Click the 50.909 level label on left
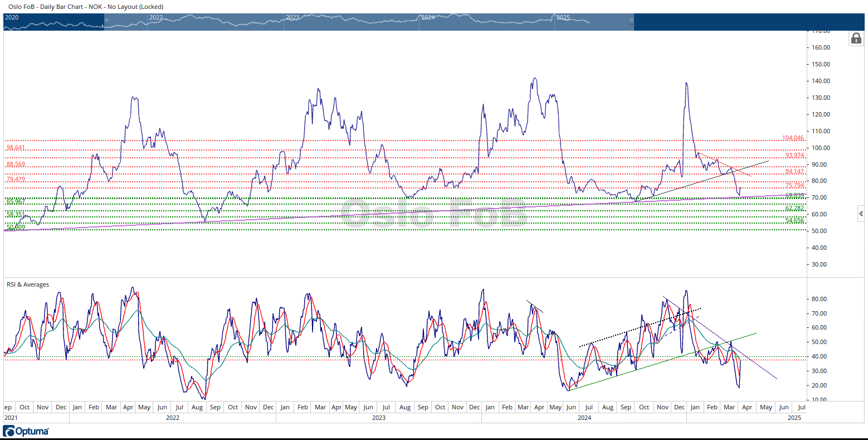This screenshot has height=440, width=868. (x=16, y=227)
